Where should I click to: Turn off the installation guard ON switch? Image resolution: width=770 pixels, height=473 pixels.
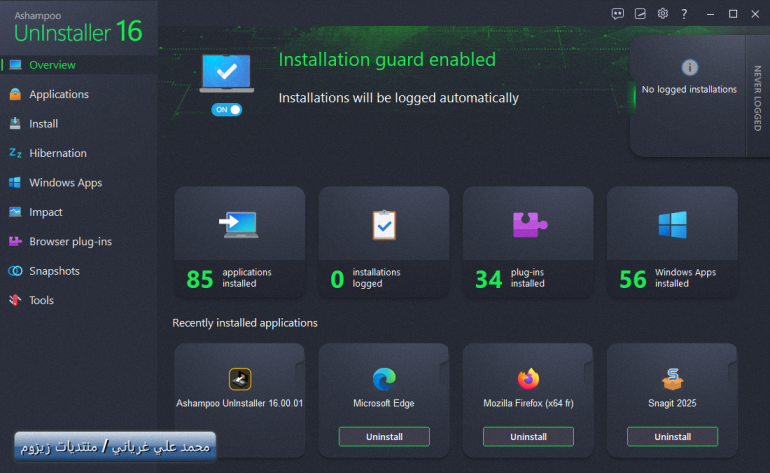pyautogui.click(x=226, y=110)
